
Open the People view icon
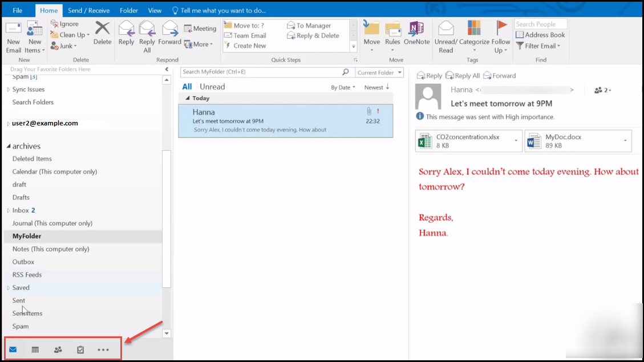tap(58, 349)
